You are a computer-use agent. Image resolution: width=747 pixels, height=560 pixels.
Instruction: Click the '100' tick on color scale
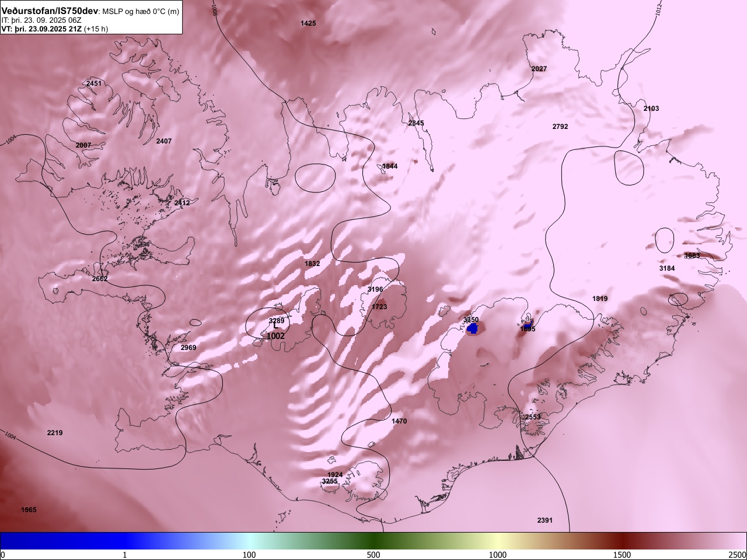point(249,555)
